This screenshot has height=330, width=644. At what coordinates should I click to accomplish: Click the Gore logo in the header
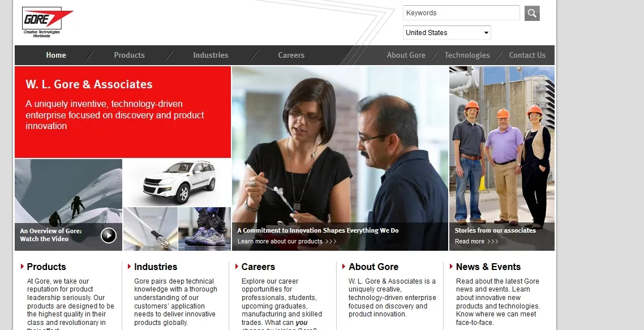(47, 22)
